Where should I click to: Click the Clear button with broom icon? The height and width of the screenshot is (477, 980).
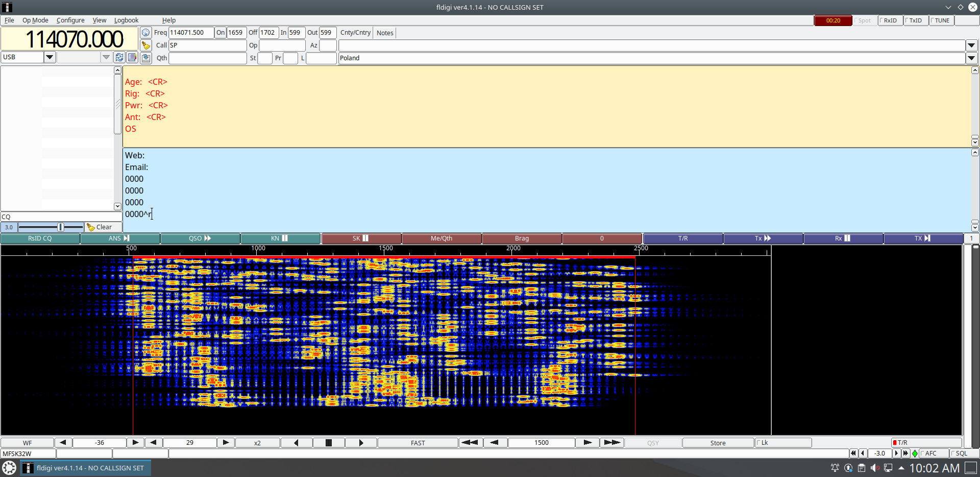click(x=103, y=227)
